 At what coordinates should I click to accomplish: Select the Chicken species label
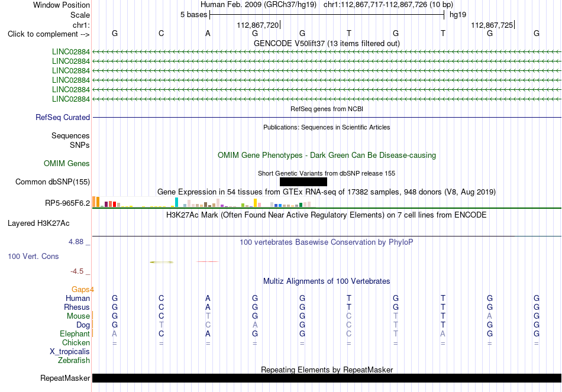click(x=76, y=342)
